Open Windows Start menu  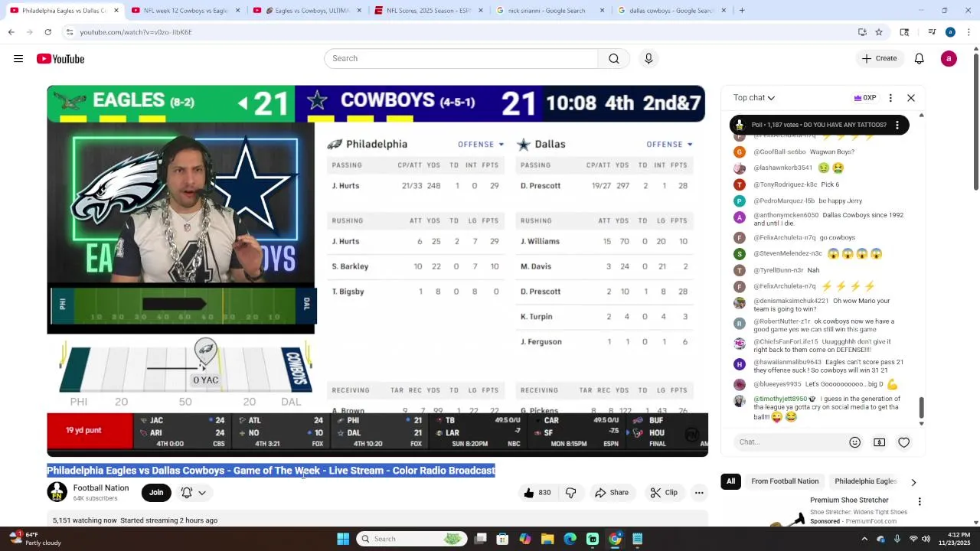pos(343,539)
